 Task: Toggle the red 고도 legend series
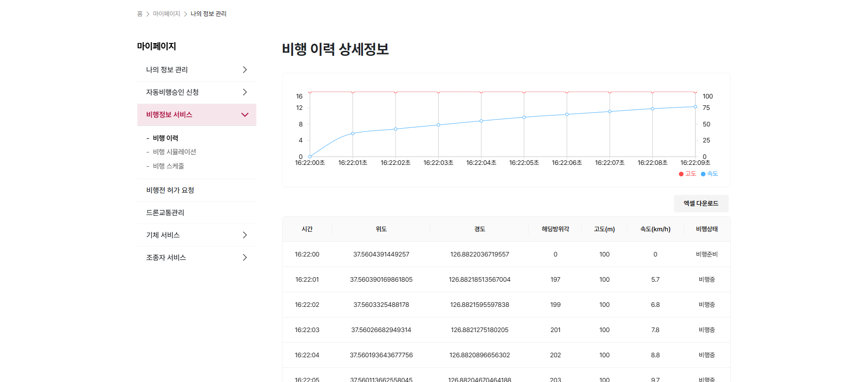[x=688, y=174]
